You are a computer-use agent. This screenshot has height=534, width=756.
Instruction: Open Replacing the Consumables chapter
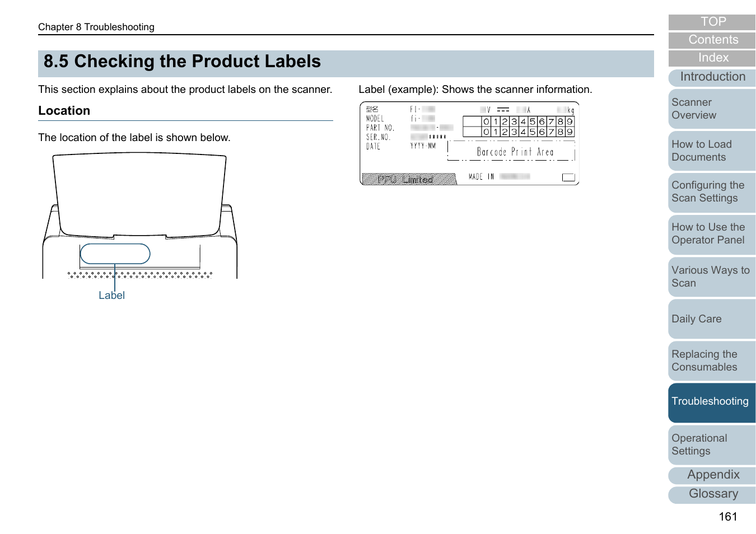[x=712, y=360]
